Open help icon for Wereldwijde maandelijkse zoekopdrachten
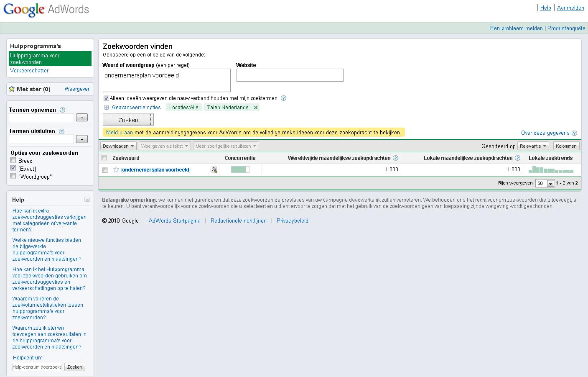 (x=395, y=158)
